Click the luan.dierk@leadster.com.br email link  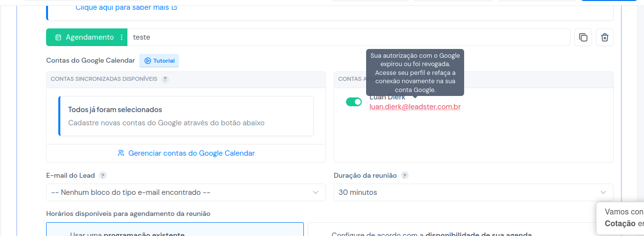click(x=415, y=107)
